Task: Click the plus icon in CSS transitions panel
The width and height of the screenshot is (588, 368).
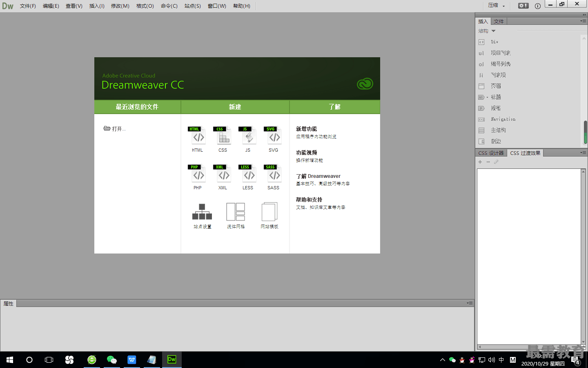Action: [x=480, y=162]
